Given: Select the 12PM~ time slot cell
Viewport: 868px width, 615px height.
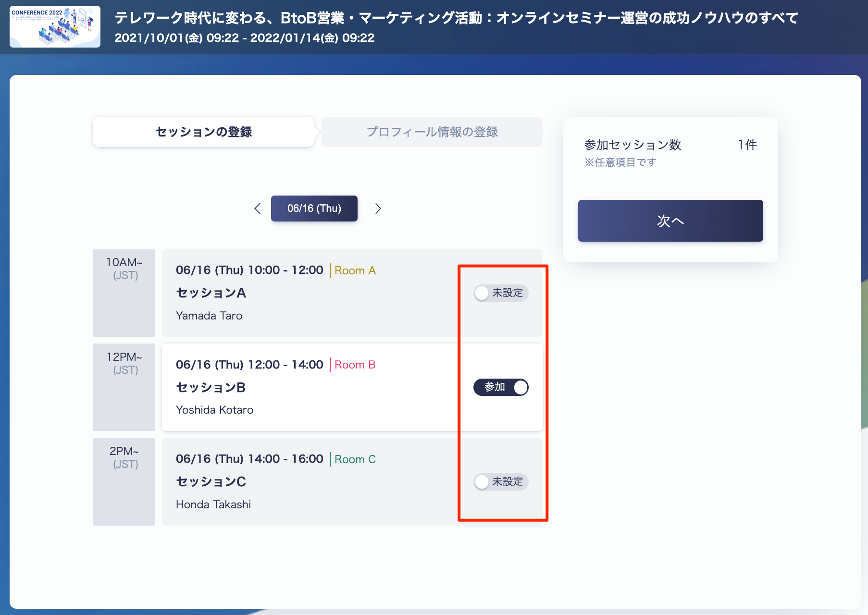Looking at the screenshot, I should tap(124, 387).
